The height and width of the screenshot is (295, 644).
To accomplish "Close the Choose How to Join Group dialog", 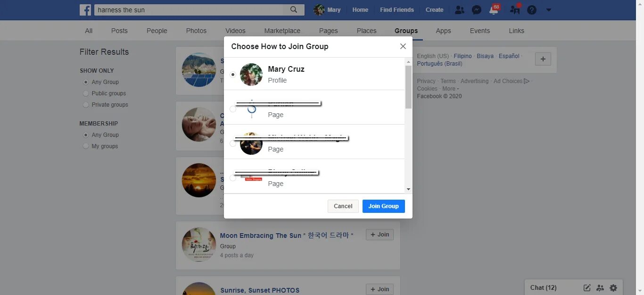I will (403, 46).
